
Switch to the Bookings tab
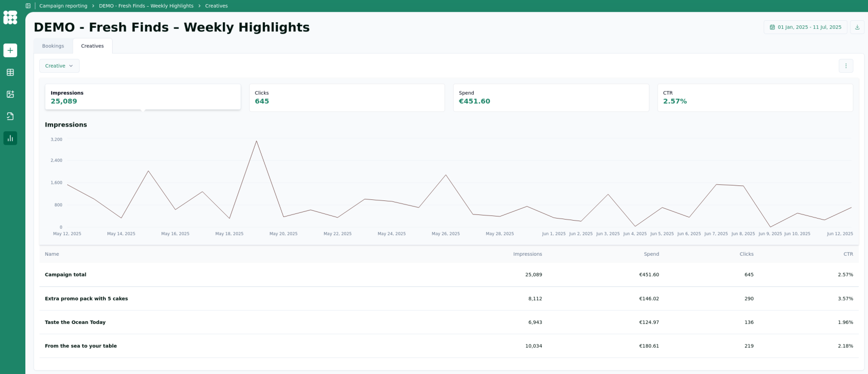pos(53,46)
